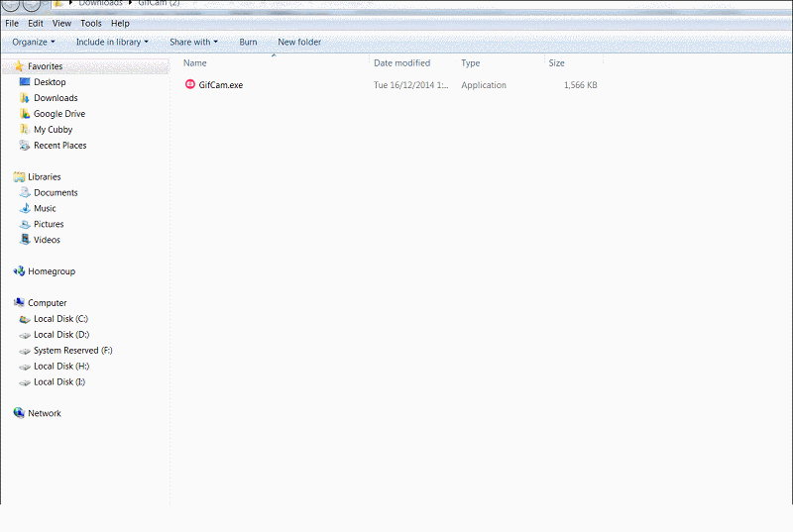
Task: Click the Libraries icon in navigation pane
Action: click(x=19, y=176)
